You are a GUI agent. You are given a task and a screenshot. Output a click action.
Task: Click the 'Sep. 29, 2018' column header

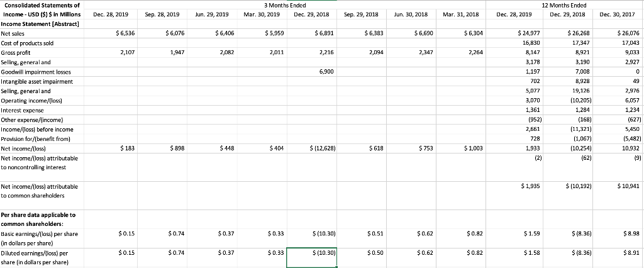(363, 14)
